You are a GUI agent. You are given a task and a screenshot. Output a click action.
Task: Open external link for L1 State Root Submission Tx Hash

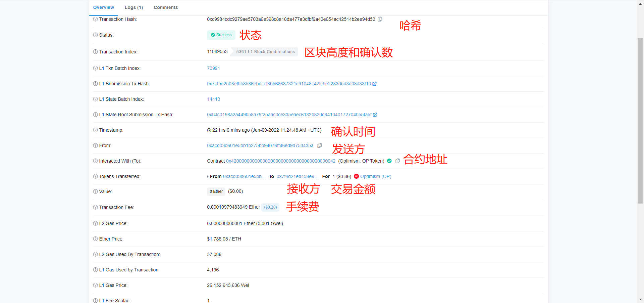(375, 115)
